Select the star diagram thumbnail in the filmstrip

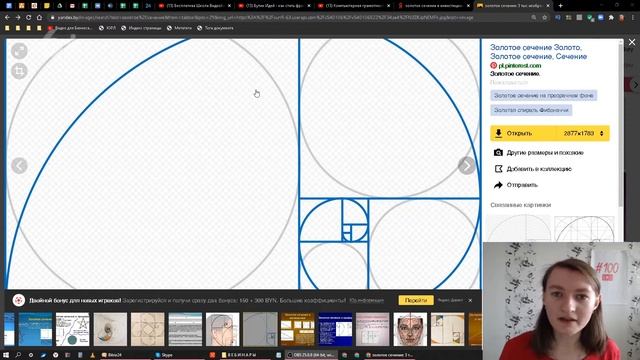click(72, 329)
